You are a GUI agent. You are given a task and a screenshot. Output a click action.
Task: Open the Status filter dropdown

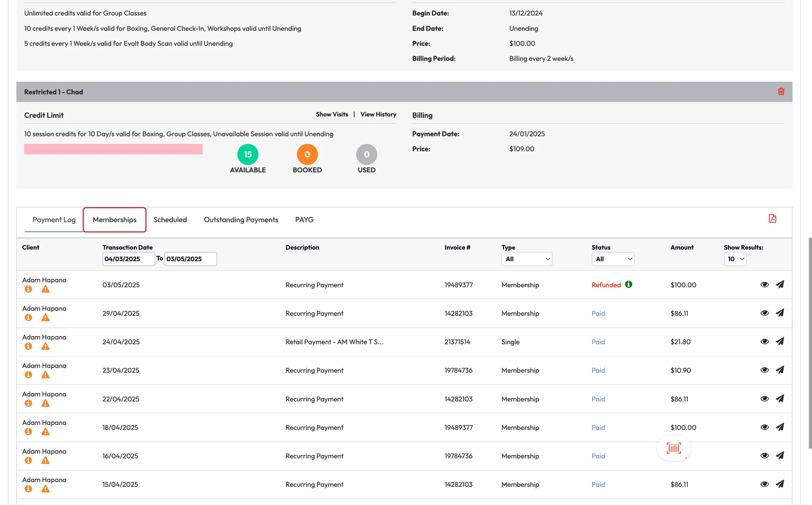613,259
